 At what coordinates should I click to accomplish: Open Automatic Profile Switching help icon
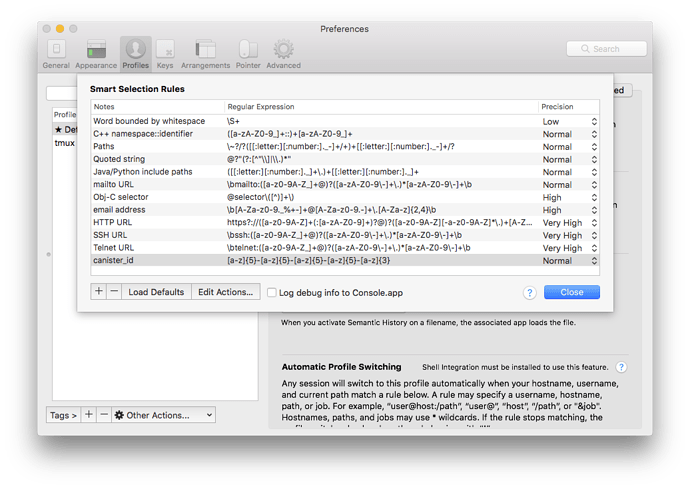coord(621,367)
